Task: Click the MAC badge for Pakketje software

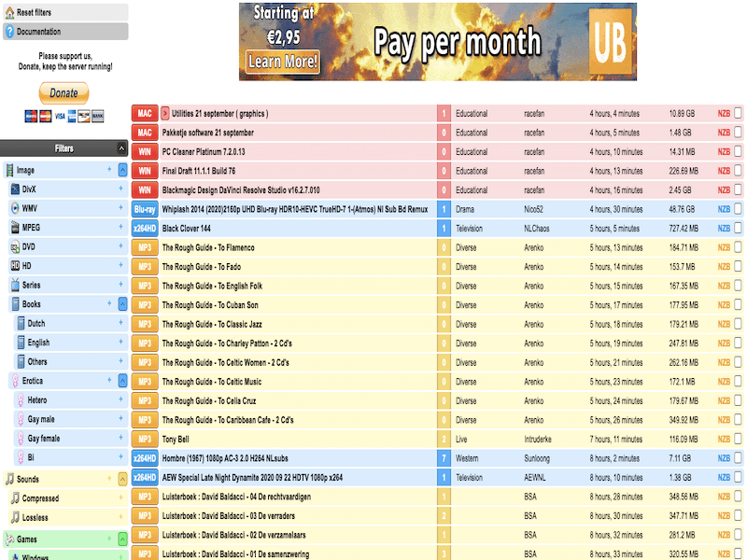Action: click(145, 133)
